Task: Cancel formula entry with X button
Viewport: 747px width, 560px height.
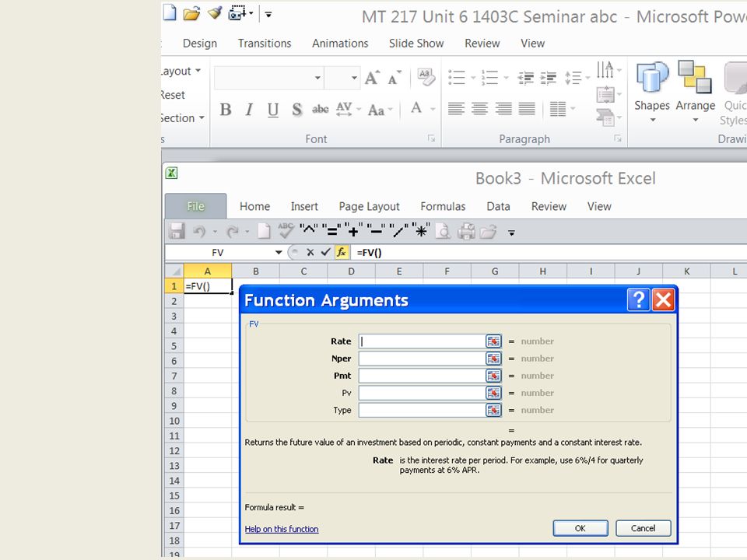Action: pos(310,252)
